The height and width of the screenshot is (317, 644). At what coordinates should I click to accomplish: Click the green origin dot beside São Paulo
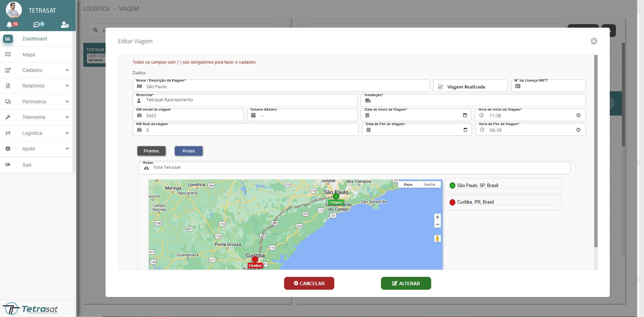(452, 186)
